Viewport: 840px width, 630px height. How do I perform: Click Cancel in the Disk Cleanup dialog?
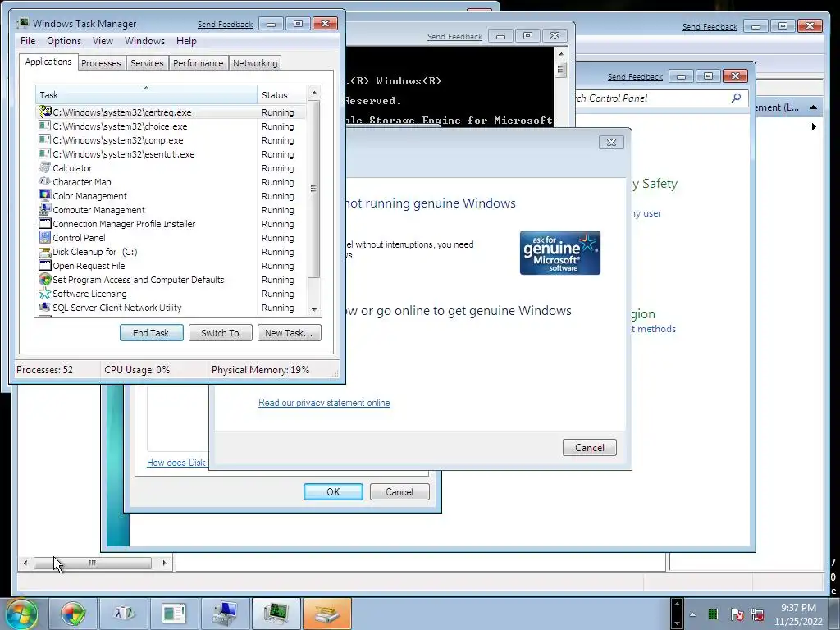coord(399,492)
